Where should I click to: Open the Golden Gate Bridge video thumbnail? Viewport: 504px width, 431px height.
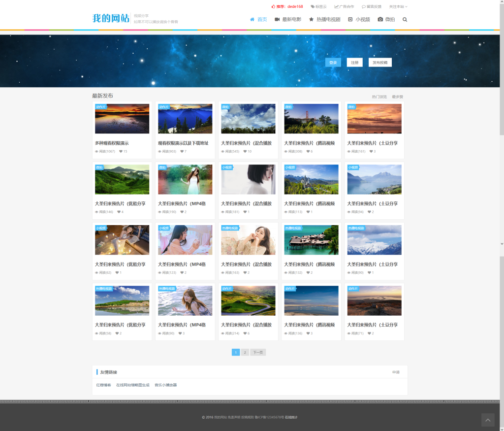coord(311,119)
